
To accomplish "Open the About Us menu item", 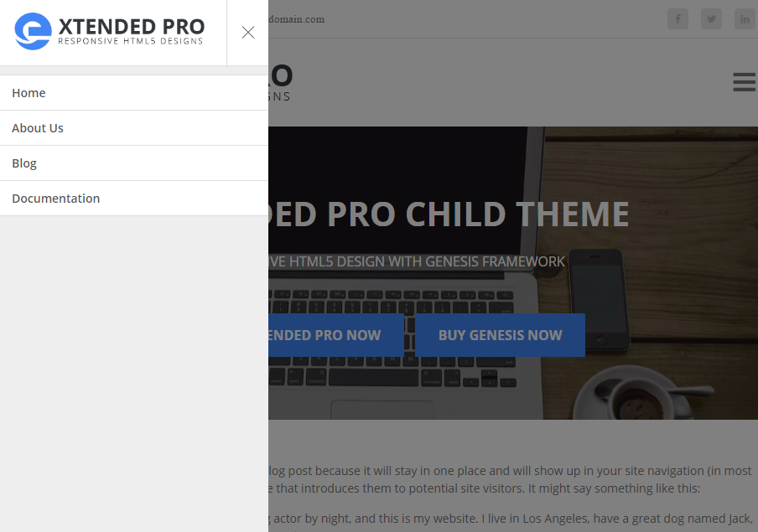I will pyautogui.click(x=134, y=128).
